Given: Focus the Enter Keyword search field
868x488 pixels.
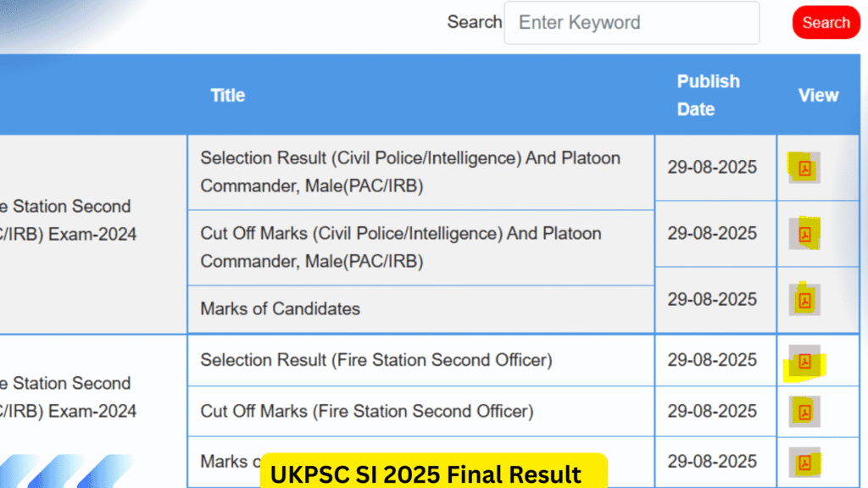Looking at the screenshot, I should tap(632, 23).
